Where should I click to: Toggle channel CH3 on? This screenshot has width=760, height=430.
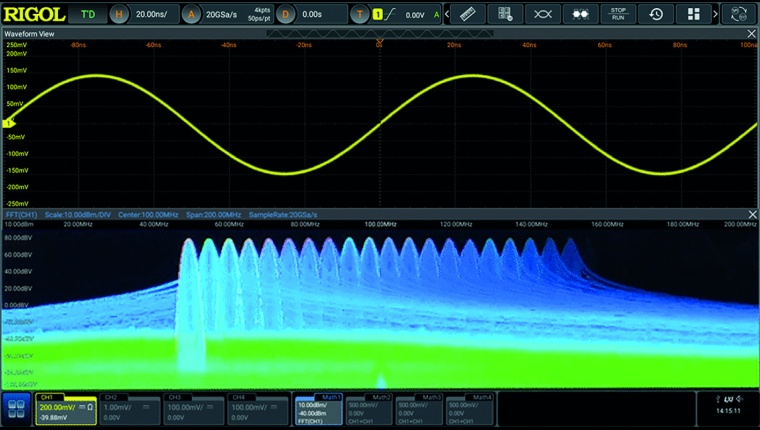click(x=191, y=408)
